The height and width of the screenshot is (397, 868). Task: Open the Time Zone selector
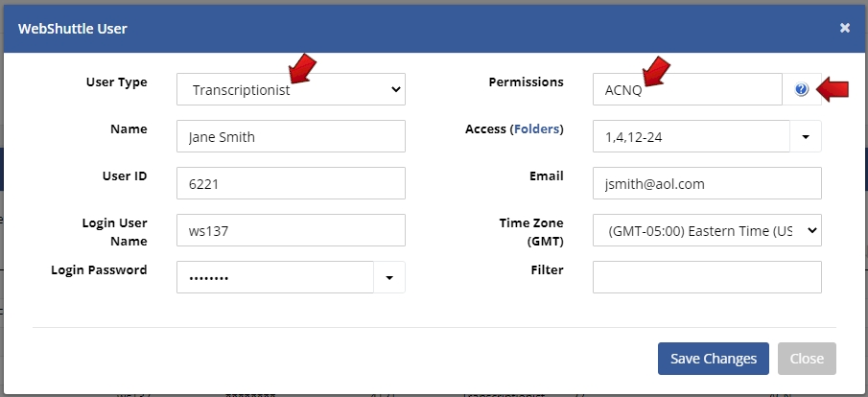(x=707, y=230)
